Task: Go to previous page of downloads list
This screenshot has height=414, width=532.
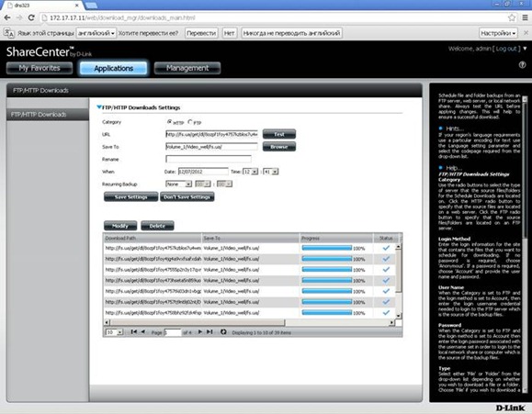Action: [x=142, y=332]
